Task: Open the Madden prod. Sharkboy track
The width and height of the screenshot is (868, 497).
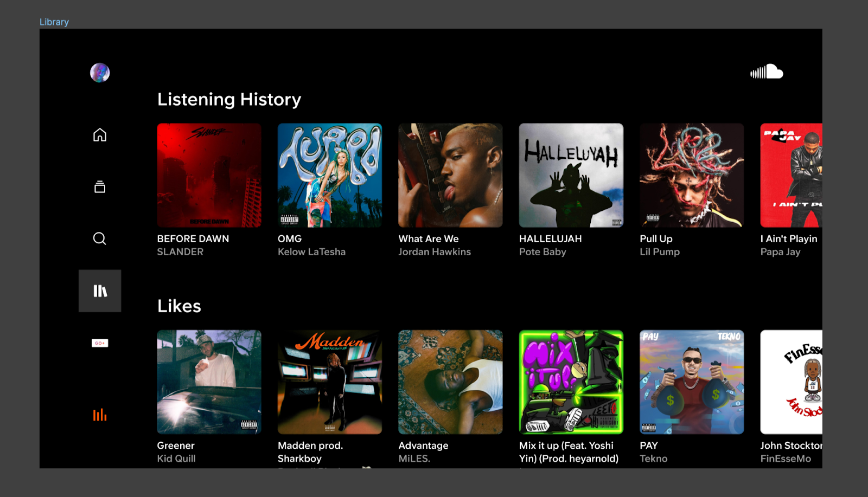Action: point(330,382)
